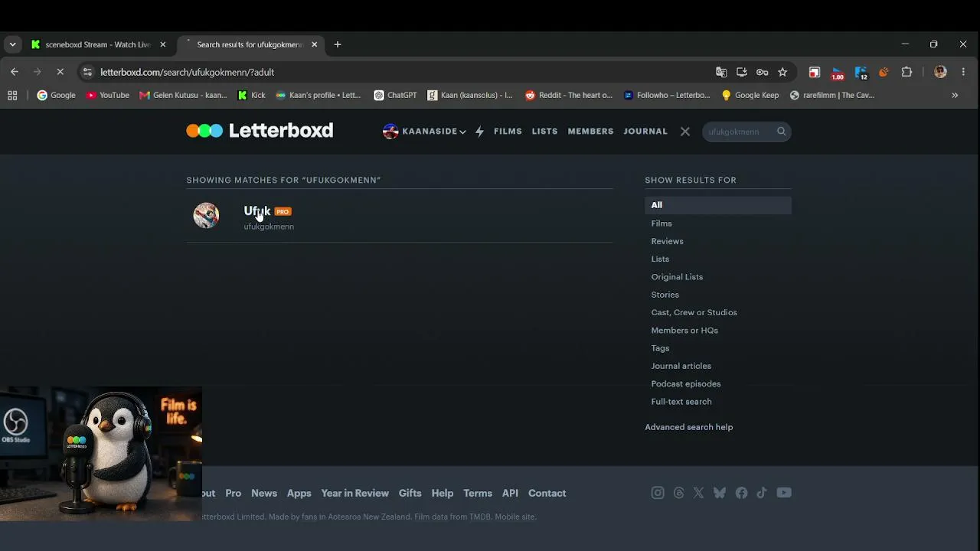Open the Ufuk member name link

[257, 211]
